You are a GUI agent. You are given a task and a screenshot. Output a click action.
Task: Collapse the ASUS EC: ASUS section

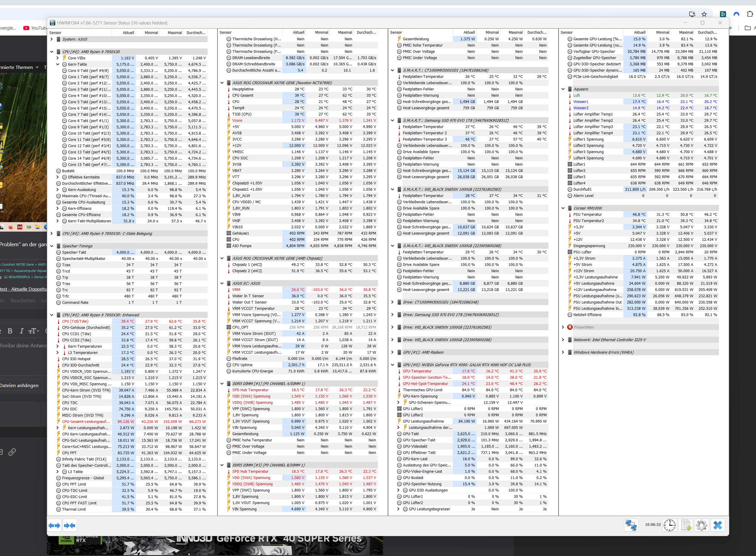pos(222,284)
